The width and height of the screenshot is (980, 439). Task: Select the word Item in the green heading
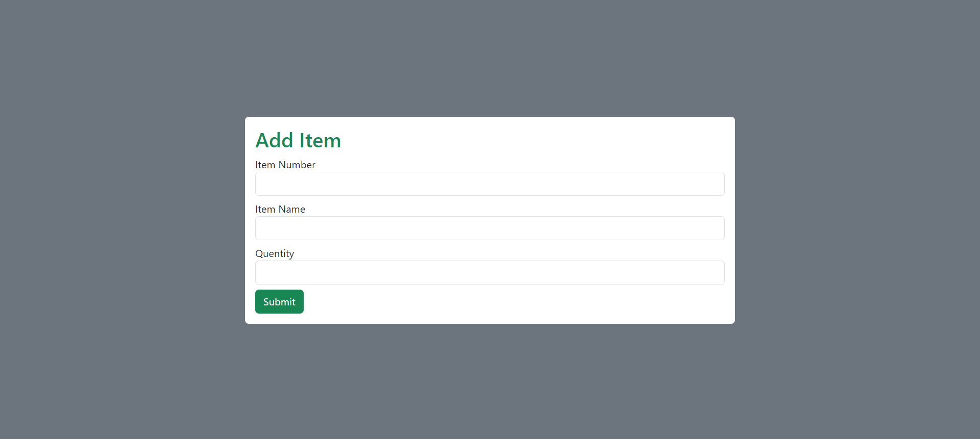click(320, 140)
